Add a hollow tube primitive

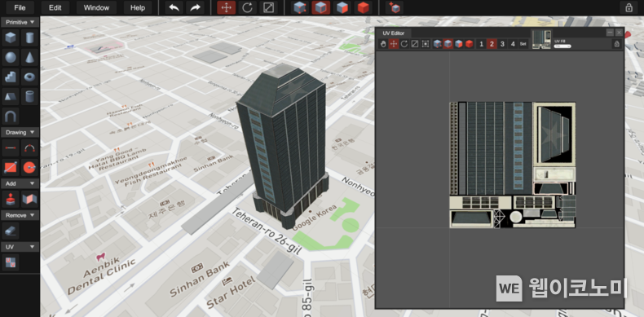(29, 96)
